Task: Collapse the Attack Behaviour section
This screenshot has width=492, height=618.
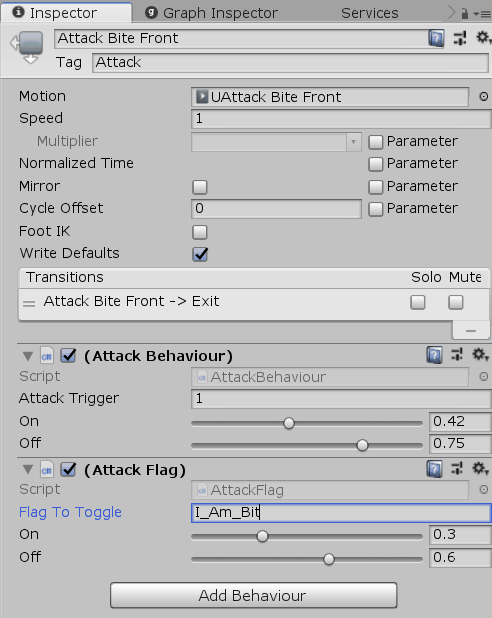Action: (x=28, y=356)
